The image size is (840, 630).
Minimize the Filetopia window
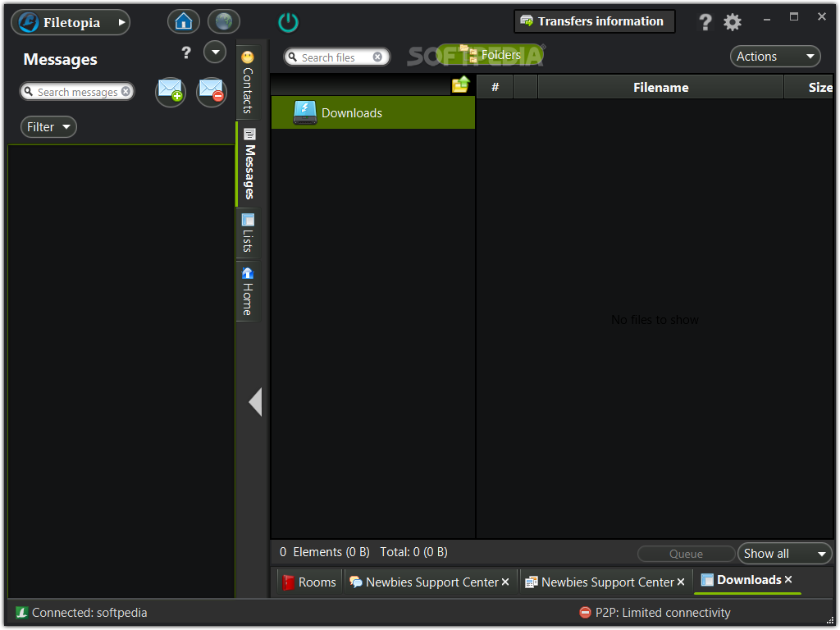click(767, 20)
